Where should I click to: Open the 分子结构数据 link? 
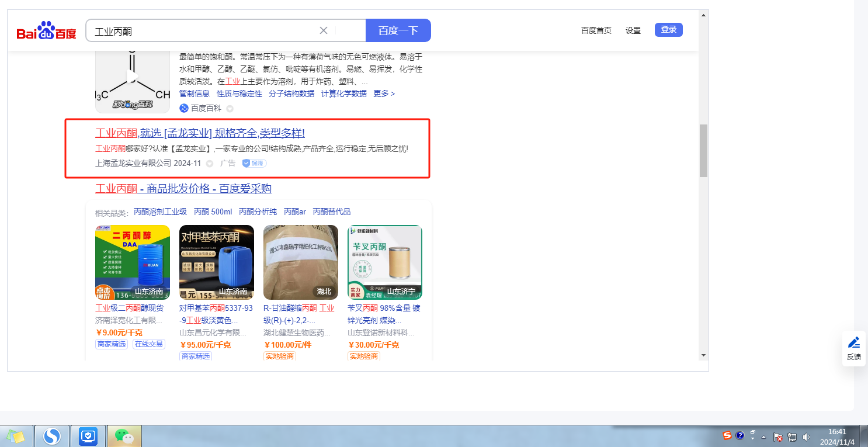point(291,93)
